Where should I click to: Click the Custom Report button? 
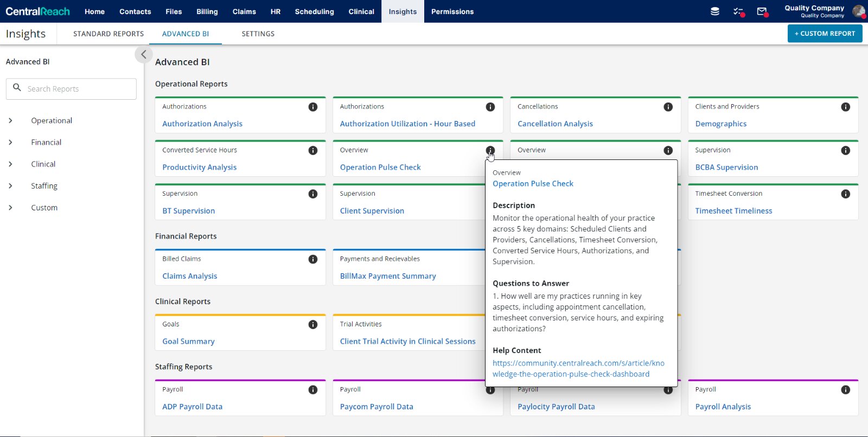tap(825, 34)
